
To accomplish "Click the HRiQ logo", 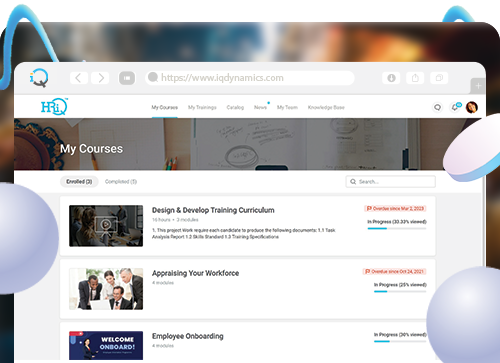I will (54, 107).
